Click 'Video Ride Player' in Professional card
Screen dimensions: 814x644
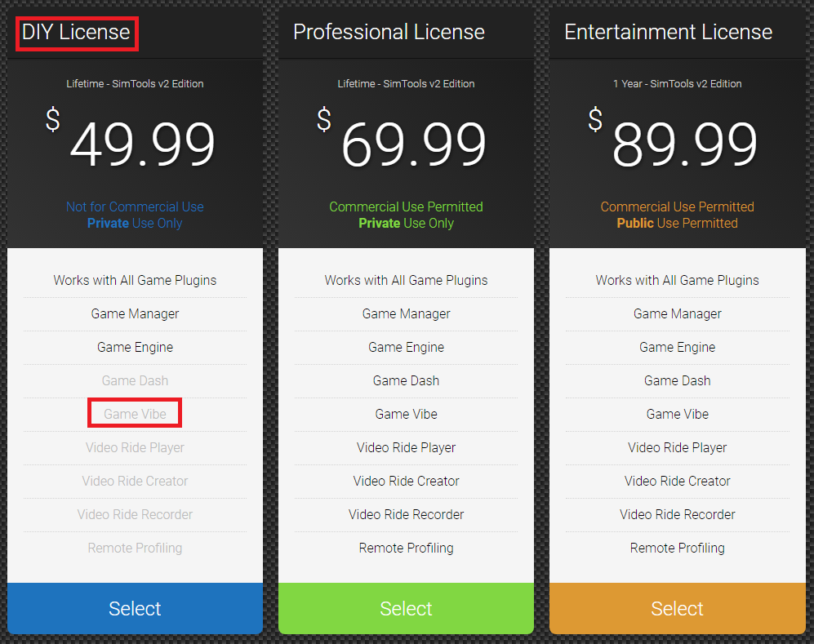(x=406, y=447)
